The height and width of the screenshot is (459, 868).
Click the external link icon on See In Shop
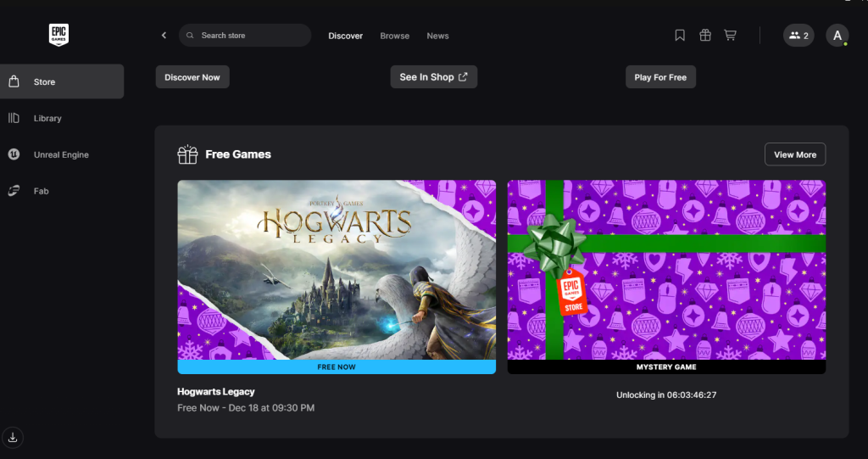463,77
